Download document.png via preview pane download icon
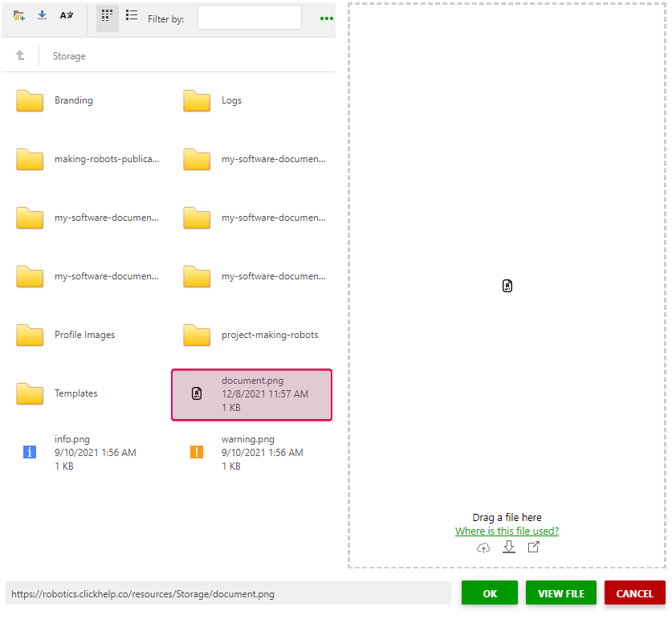 [508, 547]
